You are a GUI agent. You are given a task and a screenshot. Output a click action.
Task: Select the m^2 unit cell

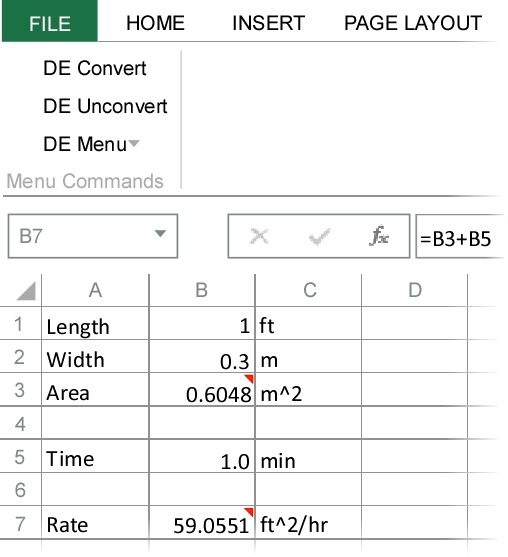308,389
